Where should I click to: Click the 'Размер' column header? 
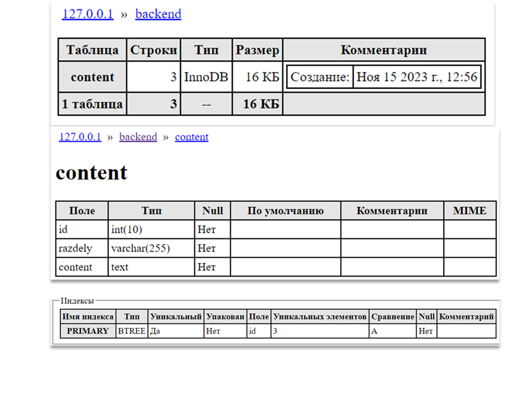pos(258,50)
